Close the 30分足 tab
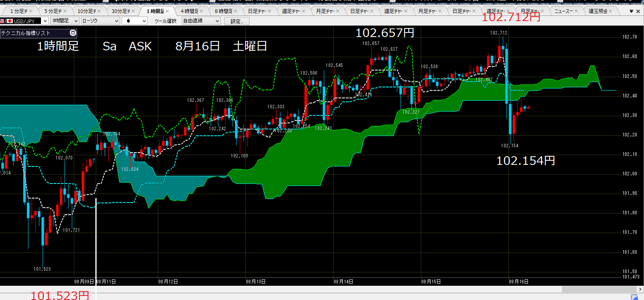Screen dimensions: 644x300 point(134,11)
